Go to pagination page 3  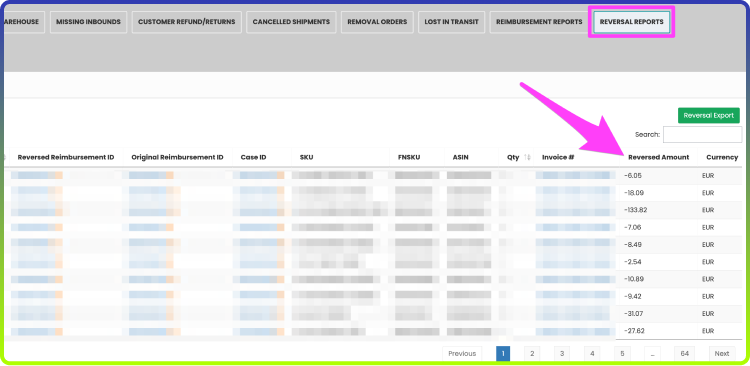point(562,354)
